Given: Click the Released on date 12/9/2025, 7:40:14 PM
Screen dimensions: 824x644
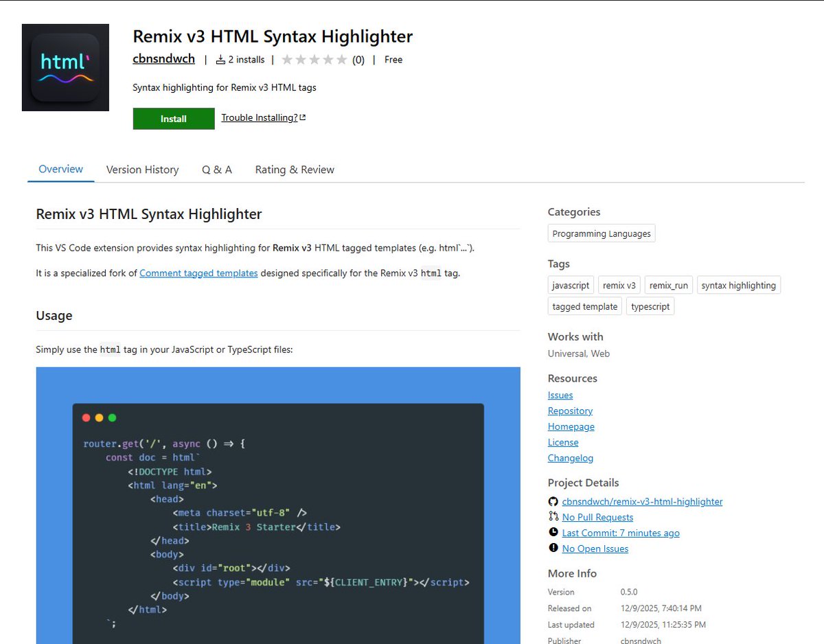Looking at the screenshot, I should pos(661,608).
